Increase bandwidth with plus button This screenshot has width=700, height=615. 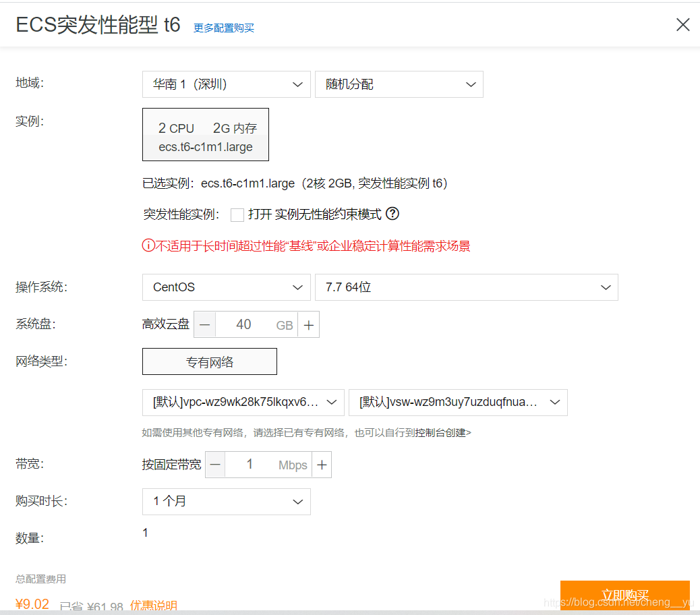(322, 465)
